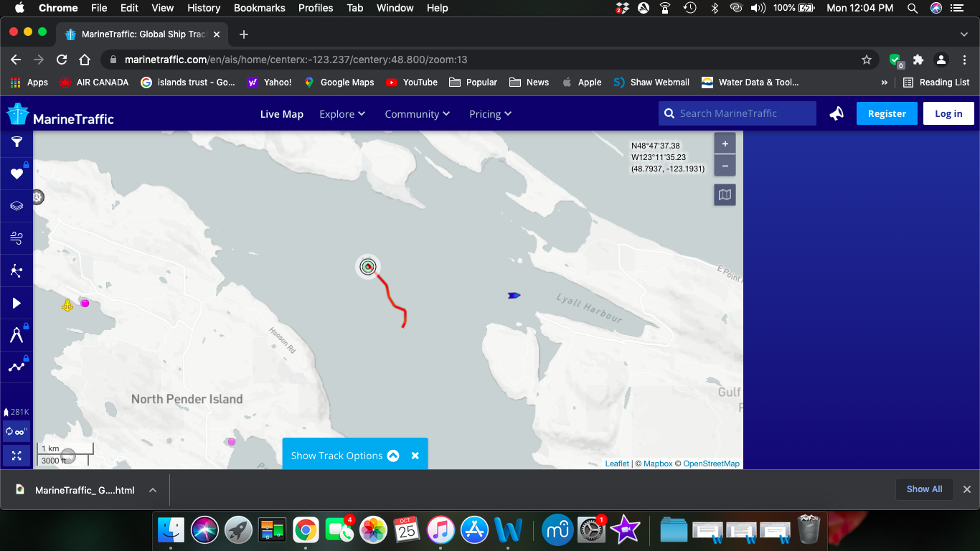Open the News bookmarks folder
The width and height of the screenshot is (980, 551).
click(x=529, y=83)
